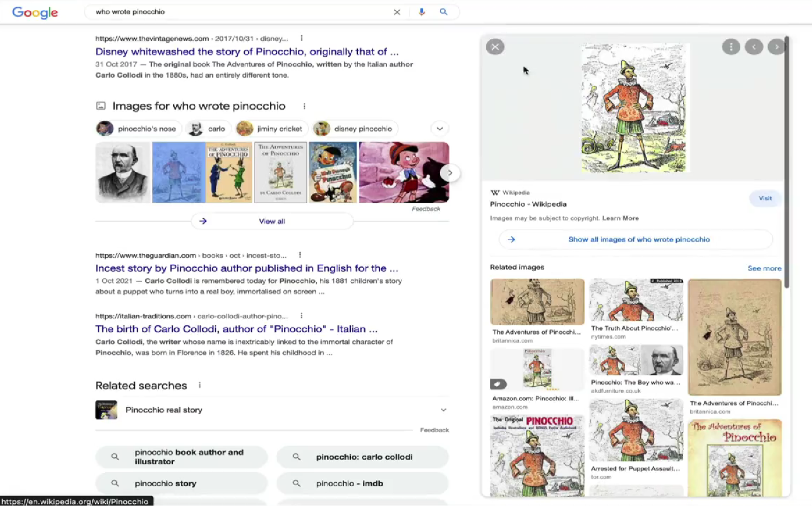Open Adventures of Pinocchio by Carlo Collodi cover thumbnail
Screen dimensions: 812x514
pyautogui.click(x=281, y=172)
